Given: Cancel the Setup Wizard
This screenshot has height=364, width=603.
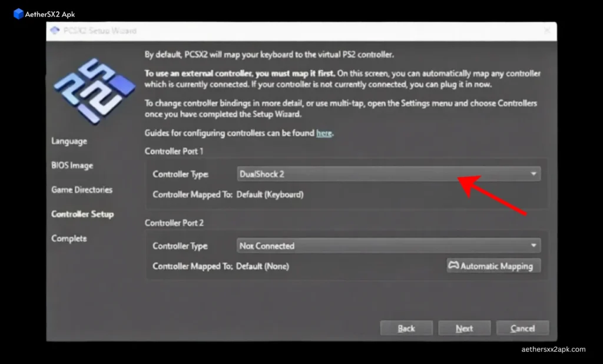Looking at the screenshot, I should [x=522, y=328].
